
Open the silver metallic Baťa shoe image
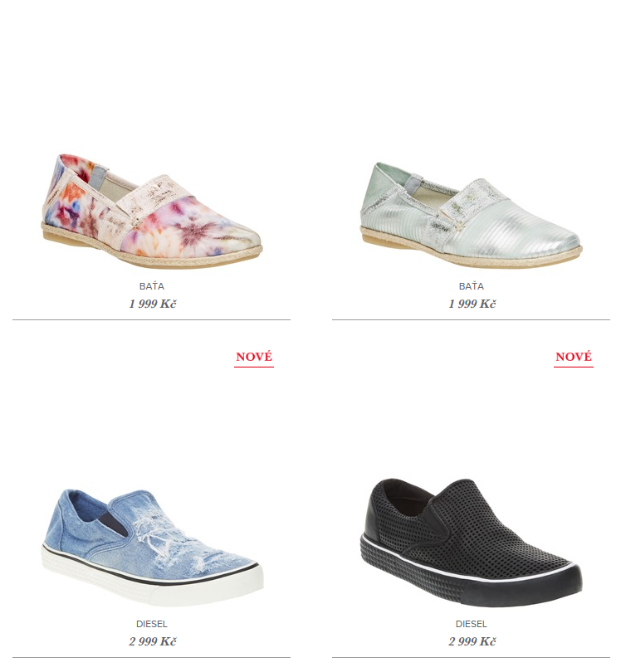(x=471, y=214)
